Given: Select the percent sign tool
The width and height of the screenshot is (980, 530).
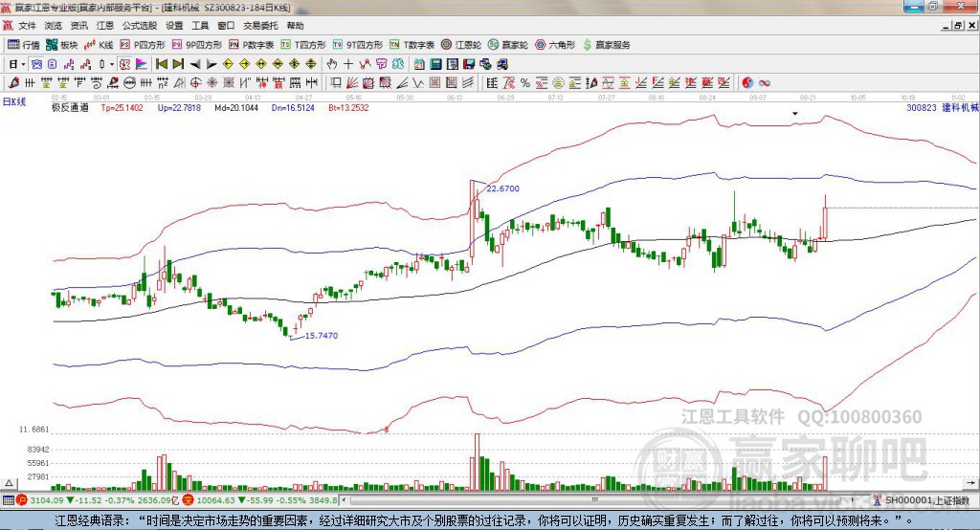Looking at the screenshot, I should (524, 83).
